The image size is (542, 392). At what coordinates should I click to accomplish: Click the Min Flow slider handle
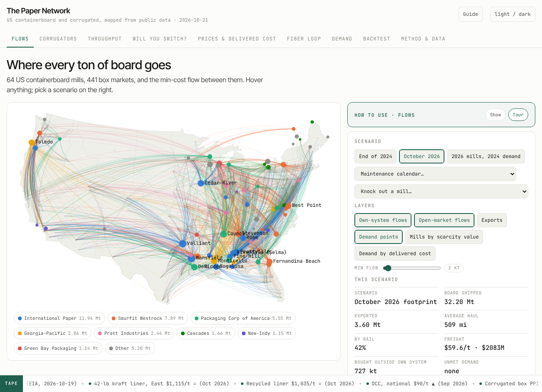(388, 268)
